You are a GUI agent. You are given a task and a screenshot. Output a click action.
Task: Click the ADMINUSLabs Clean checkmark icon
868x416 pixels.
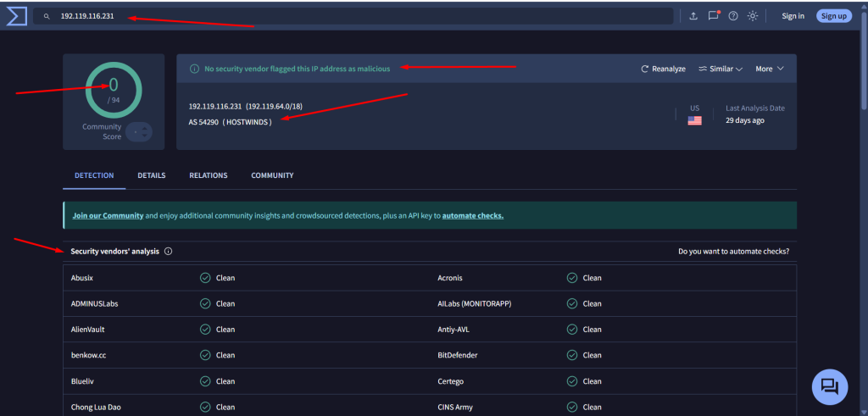205,303
